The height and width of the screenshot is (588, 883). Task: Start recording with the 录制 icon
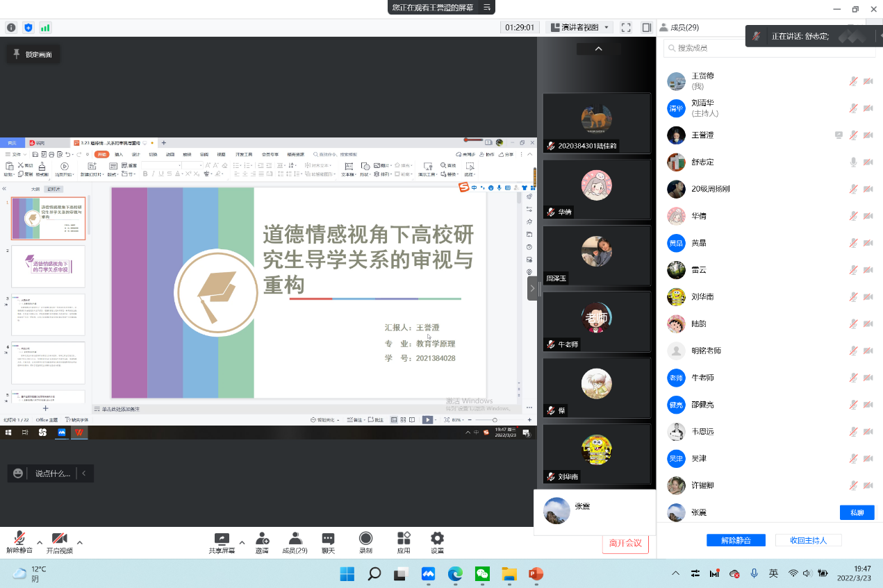[365, 539]
